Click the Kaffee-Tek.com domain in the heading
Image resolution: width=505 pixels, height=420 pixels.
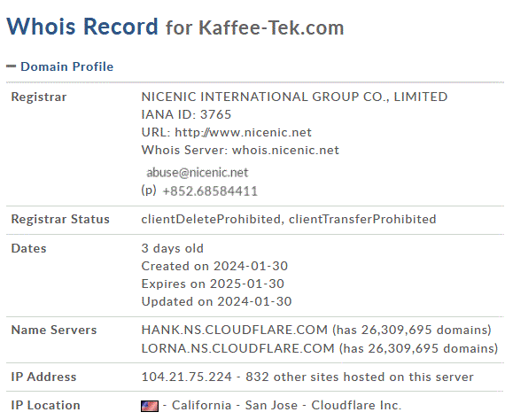click(271, 27)
